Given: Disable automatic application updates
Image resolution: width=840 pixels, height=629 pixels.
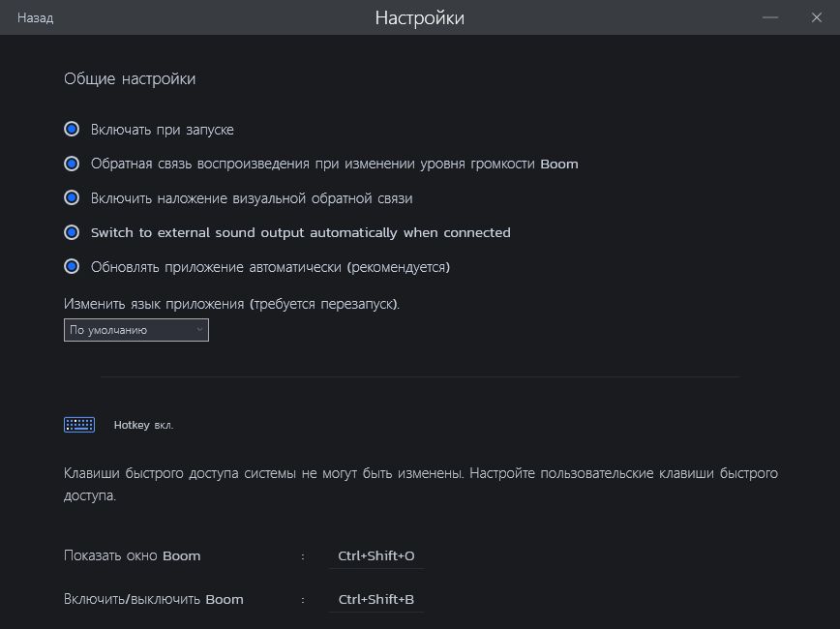Looking at the screenshot, I should pos(72,267).
